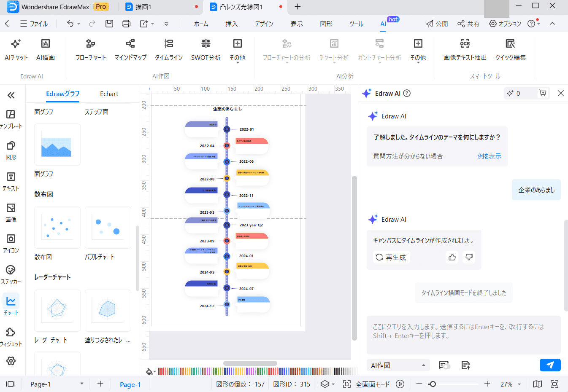Image resolution: width=568 pixels, height=392 pixels.
Task: Click the thumbs up feedback icon
Action: click(x=452, y=257)
